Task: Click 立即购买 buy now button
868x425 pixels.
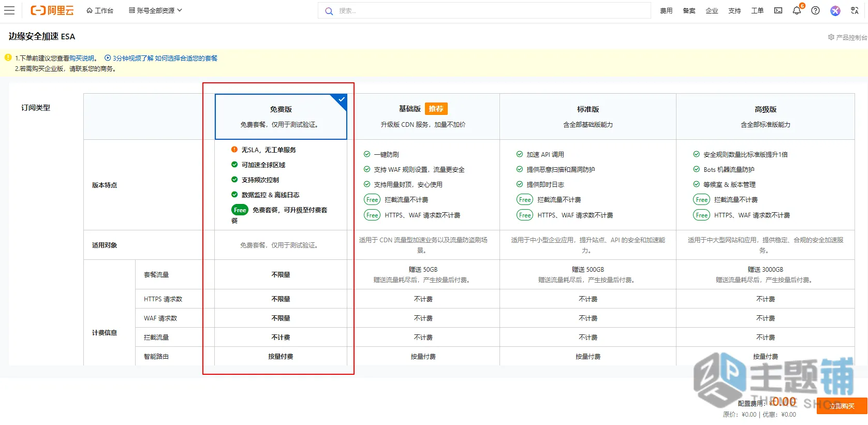Action: (x=842, y=406)
